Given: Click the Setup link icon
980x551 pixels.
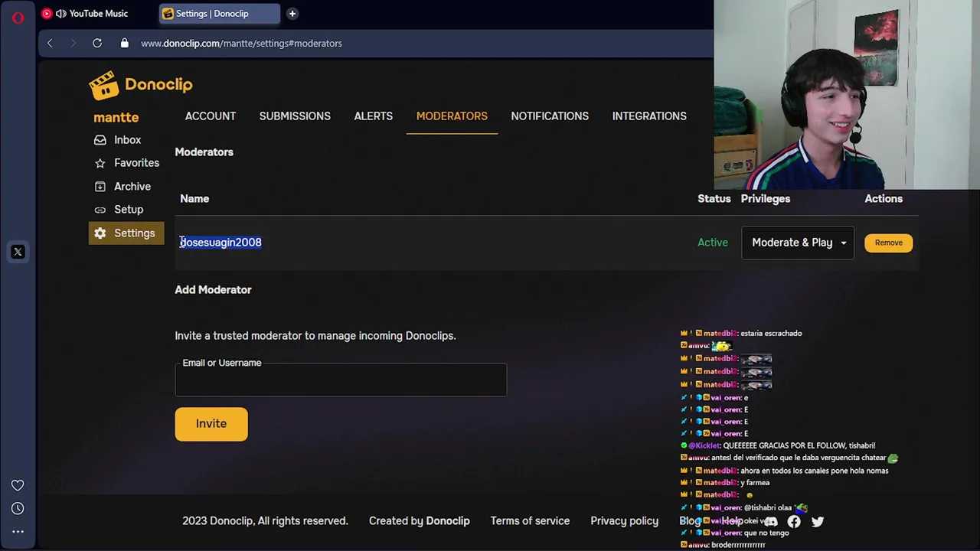Looking at the screenshot, I should coord(100,210).
